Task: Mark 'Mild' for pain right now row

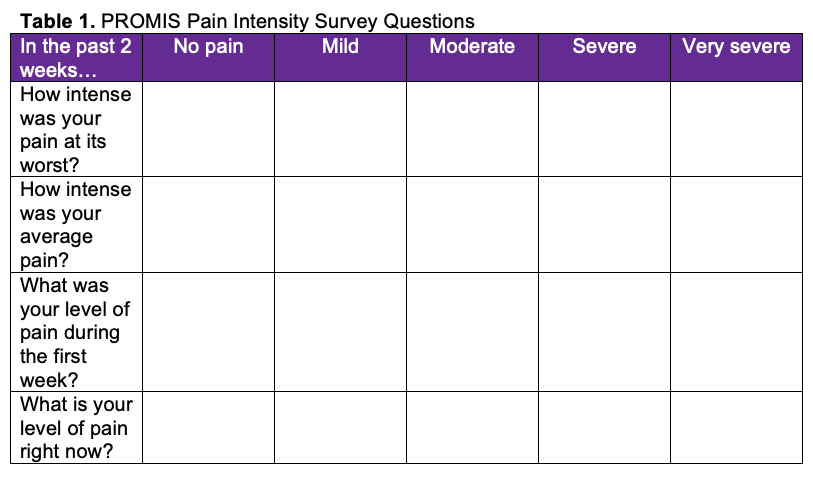Action: pyautogui.click(x=340, y=428)
